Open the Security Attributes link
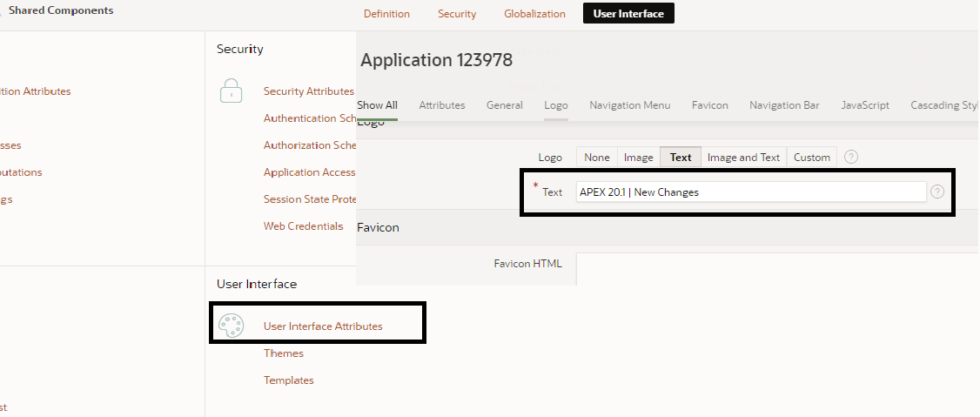The width and height of the screenshot is (980, 417). click(309, 91)
